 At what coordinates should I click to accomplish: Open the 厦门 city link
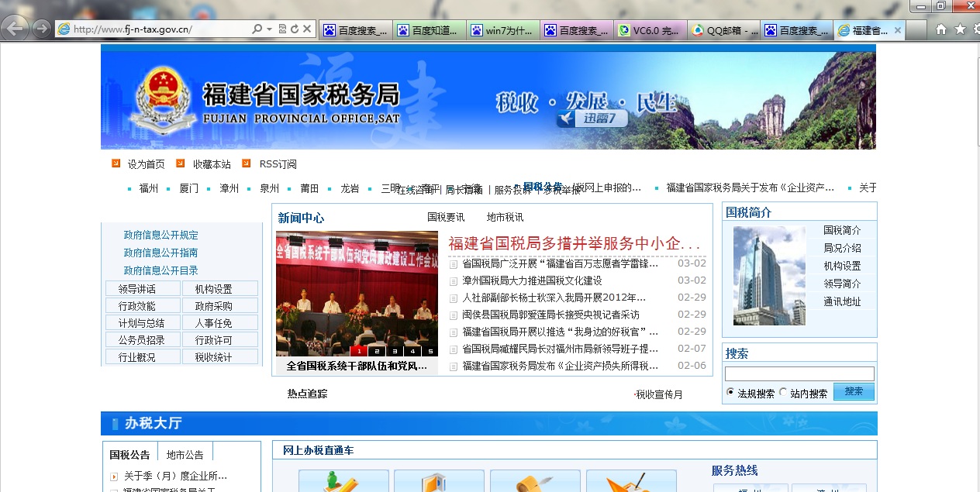tap(189, 188)
